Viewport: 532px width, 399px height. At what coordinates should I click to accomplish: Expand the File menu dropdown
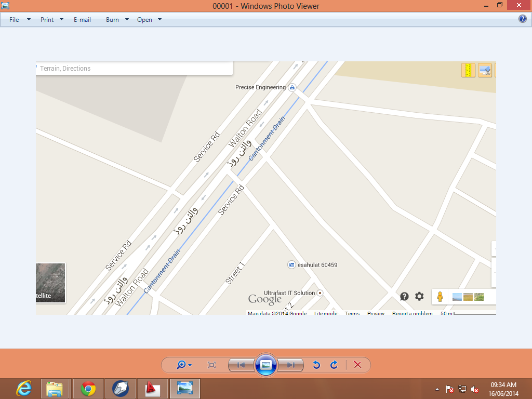[x=29, y=20]
